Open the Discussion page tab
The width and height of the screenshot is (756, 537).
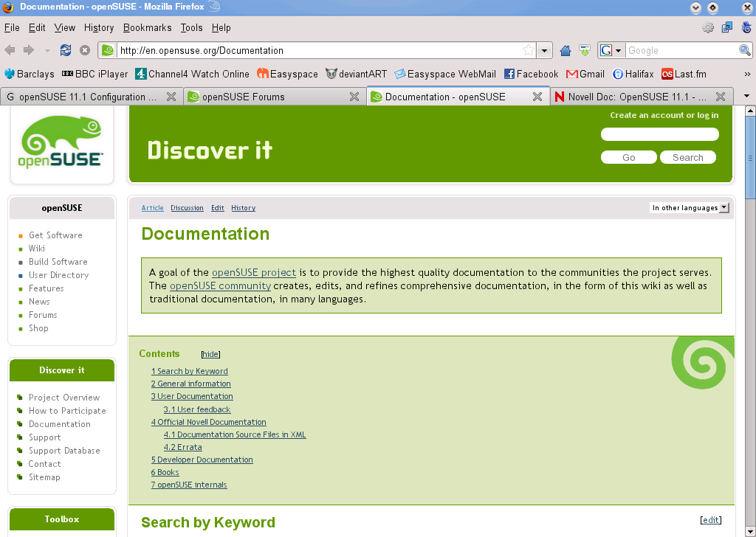[187, 208]
